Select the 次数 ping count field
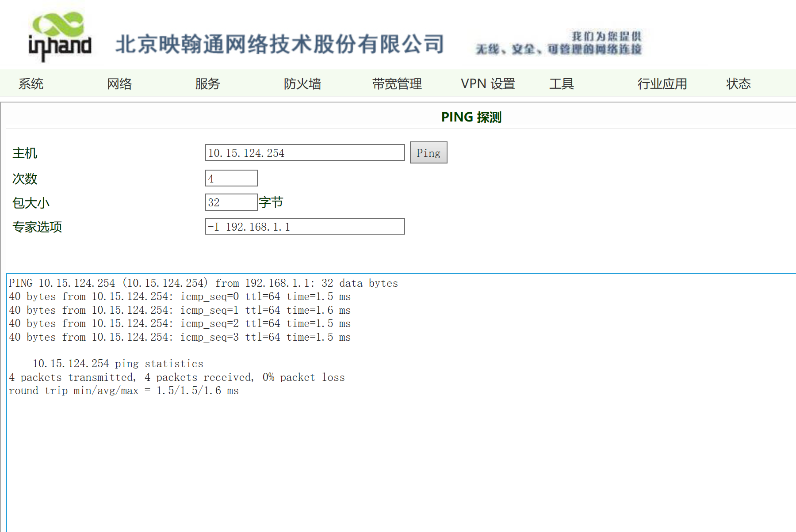Viewport: 796px width, 532px height. tap(231, 178)
